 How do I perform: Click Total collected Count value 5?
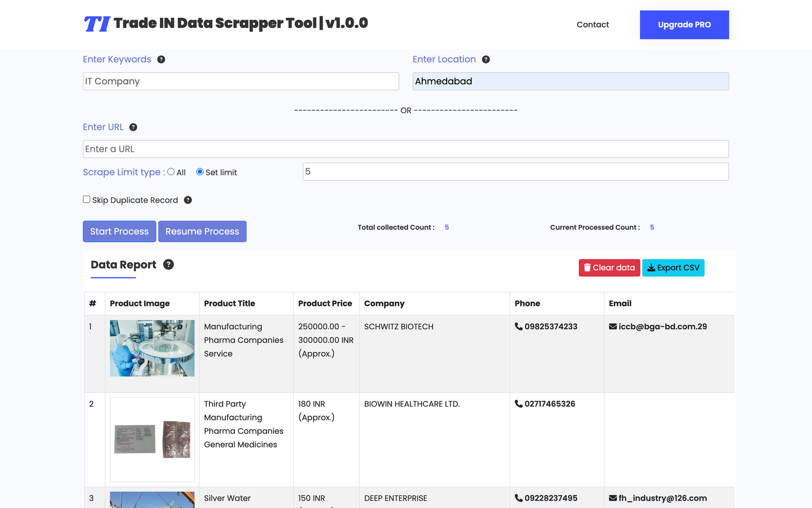(447, 228)
